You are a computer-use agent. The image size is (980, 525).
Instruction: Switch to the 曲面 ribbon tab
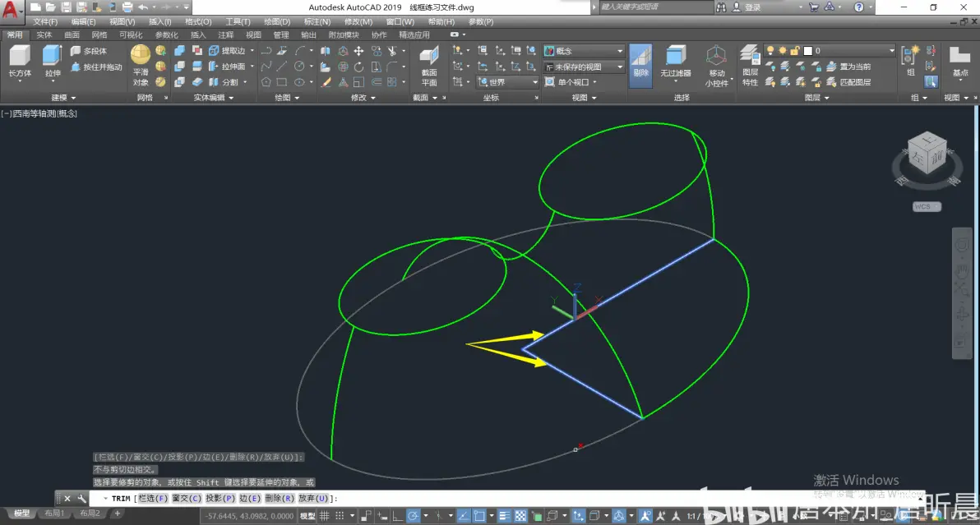(72, 35)
